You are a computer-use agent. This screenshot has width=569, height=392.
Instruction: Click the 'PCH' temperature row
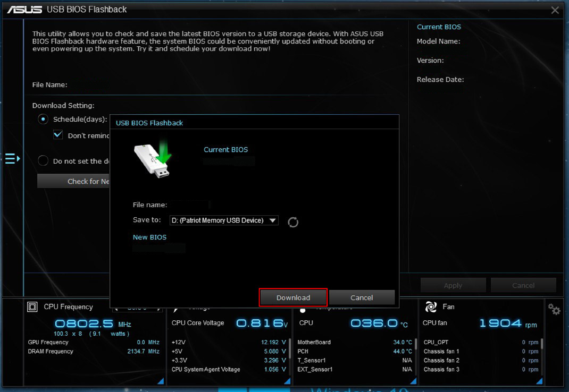click(355, 352)
